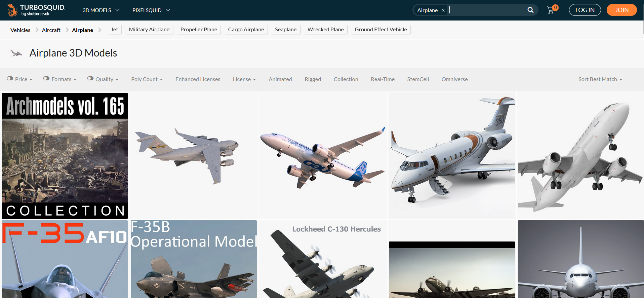This screenshot has width=644, height=298.
Task: Open the 3D MODELS menu
Action: point(101,10)
